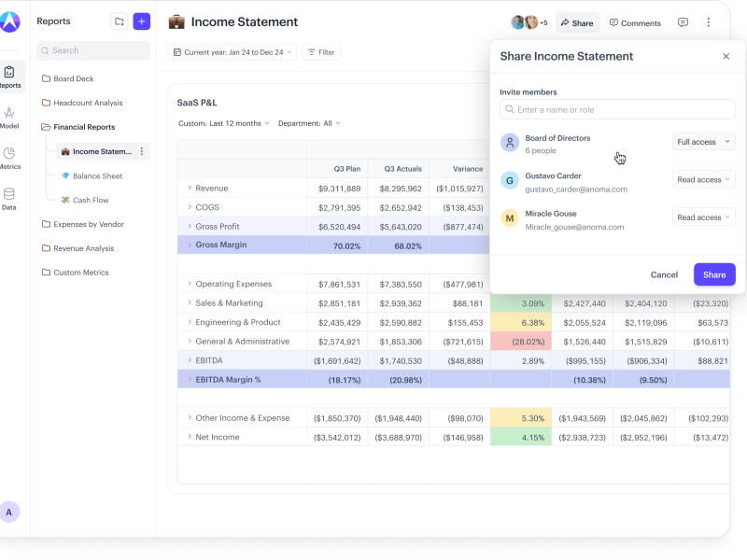Open the Comments panel
747x560 pixels.
point(635,22)
